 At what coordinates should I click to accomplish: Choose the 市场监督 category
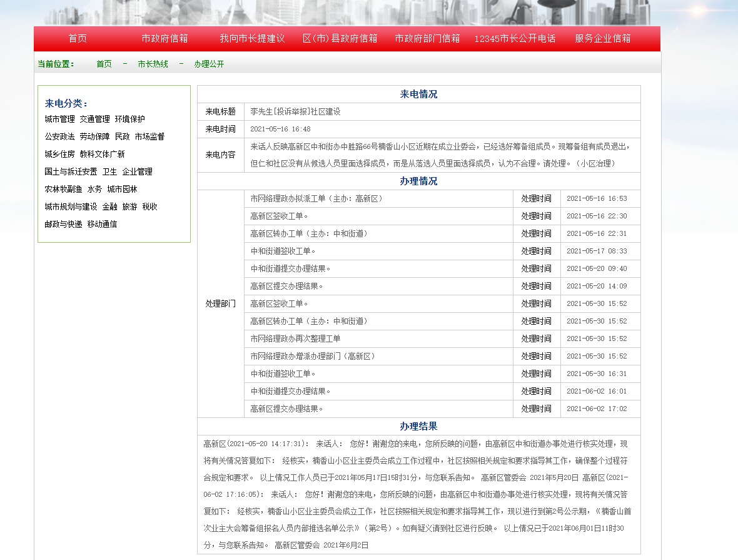point(149,136)
